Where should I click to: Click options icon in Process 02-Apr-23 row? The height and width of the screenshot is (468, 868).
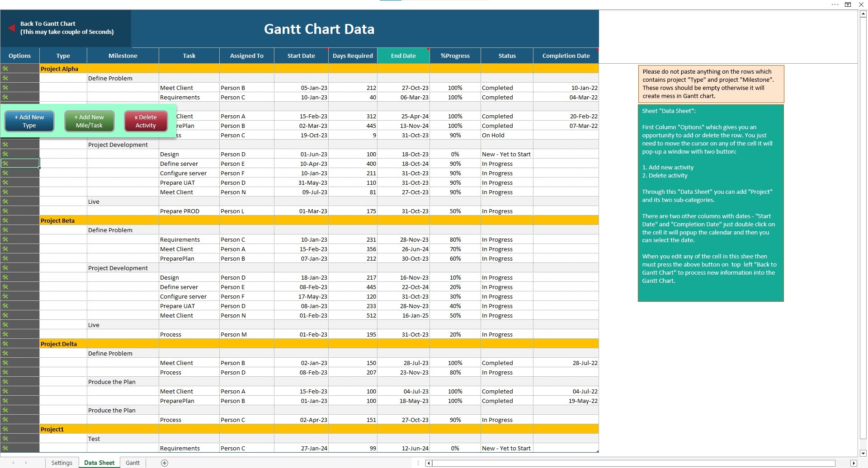point(5,420)
